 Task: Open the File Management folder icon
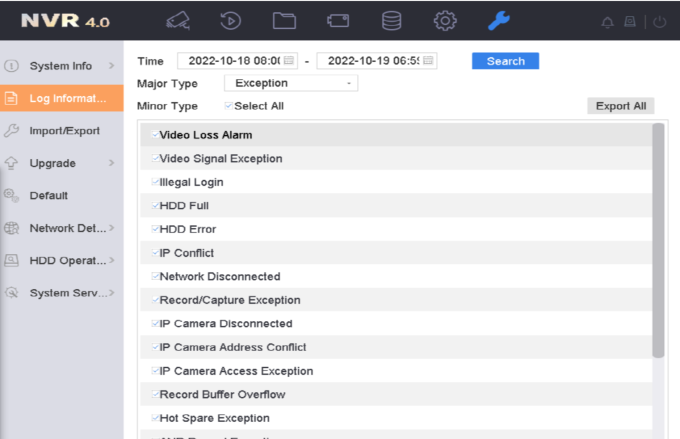[284, 20]
